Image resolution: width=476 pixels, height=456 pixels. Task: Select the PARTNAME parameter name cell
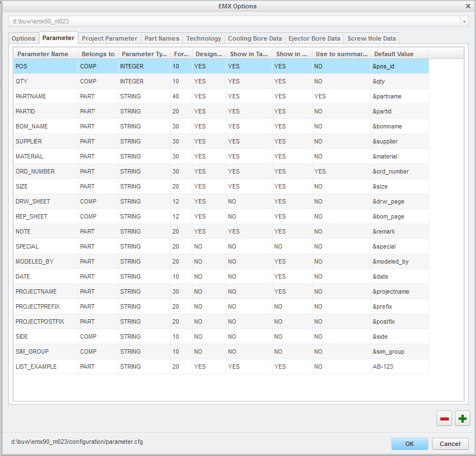(x=46, y=96)
